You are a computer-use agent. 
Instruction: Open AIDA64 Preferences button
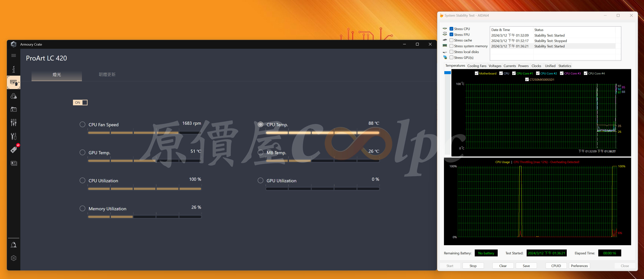click(579, 266)
